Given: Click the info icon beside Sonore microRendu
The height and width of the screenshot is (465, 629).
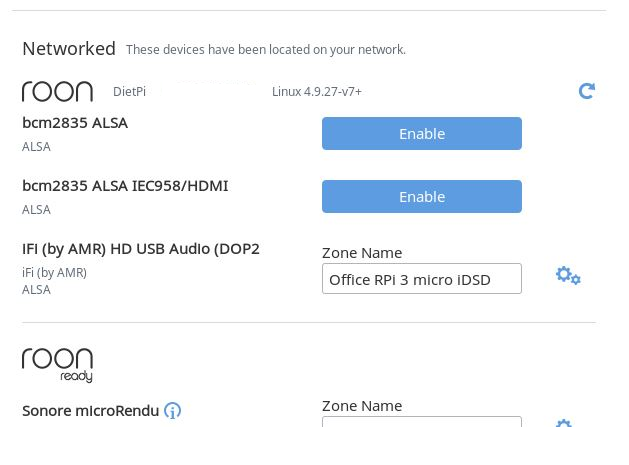Looking at the screenshot, I should [x=172, y=410].
